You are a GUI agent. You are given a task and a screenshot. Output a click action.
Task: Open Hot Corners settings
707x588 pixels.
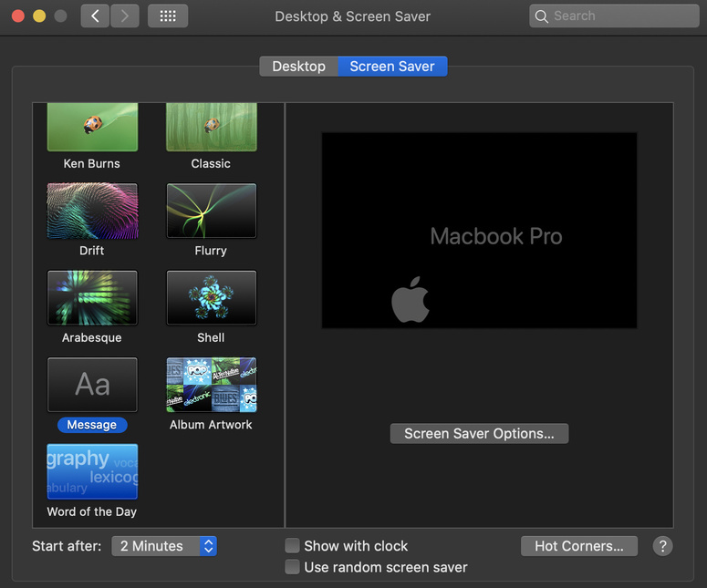point(579,546)
